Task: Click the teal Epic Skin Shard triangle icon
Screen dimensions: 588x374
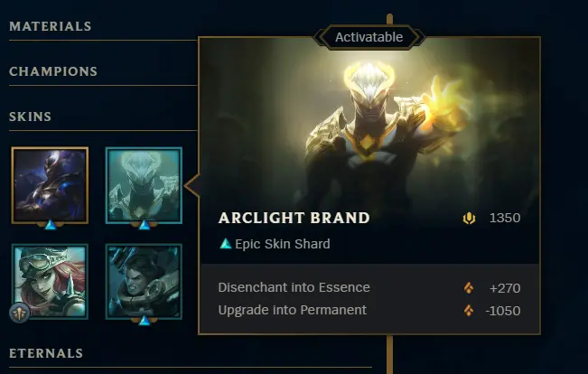Action: point(226,244)
